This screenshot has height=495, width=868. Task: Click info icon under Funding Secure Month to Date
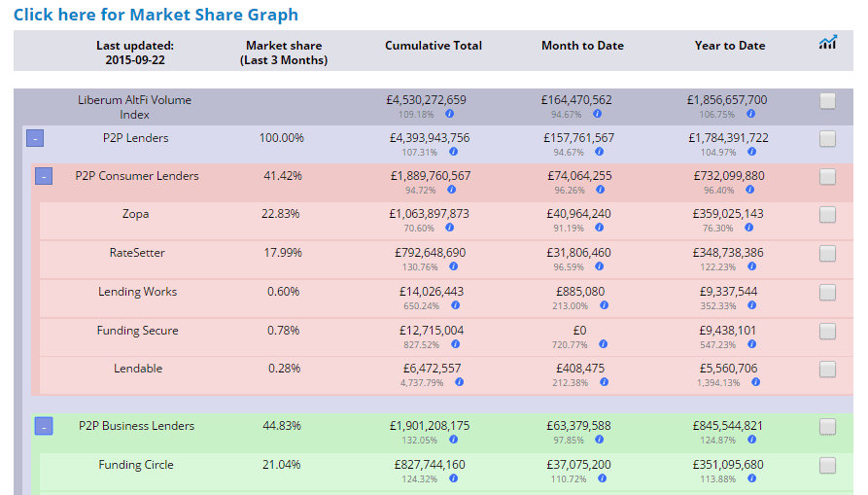[605, 344]
